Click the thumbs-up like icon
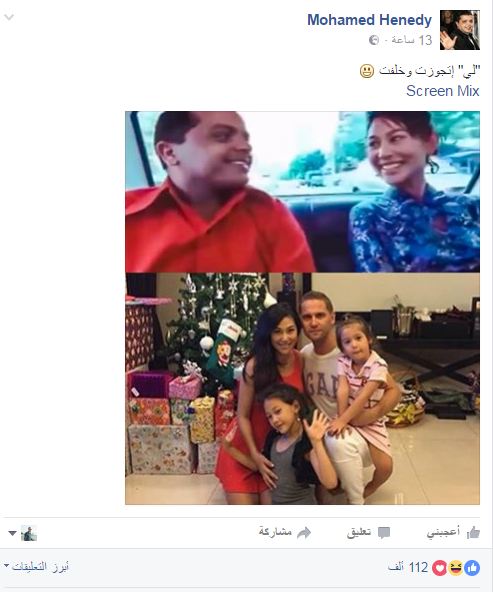The width and height of the screenshot is (493, 592). click(x=473, y=532)
